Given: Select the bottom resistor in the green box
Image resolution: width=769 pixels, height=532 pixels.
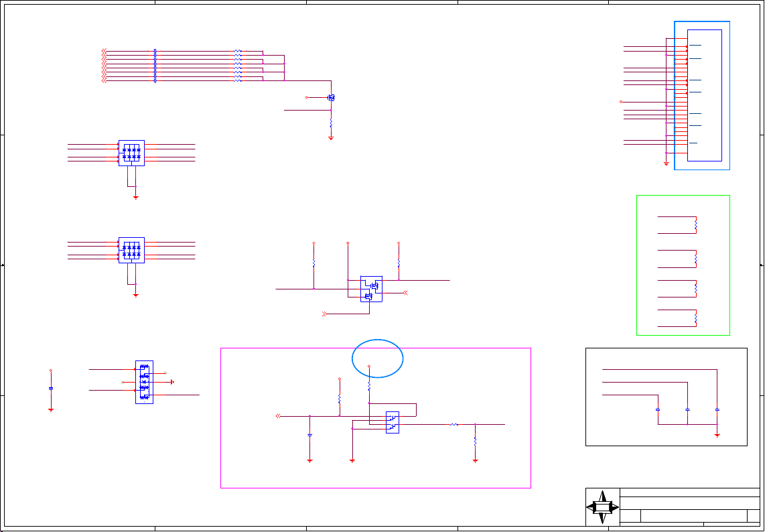Looking at the screenshot, I should pos(696,318).
